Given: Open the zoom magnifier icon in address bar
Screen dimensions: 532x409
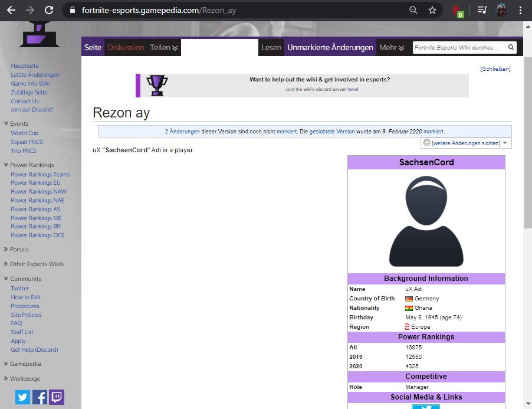Looking at the screenshot, I should (413, 10).
